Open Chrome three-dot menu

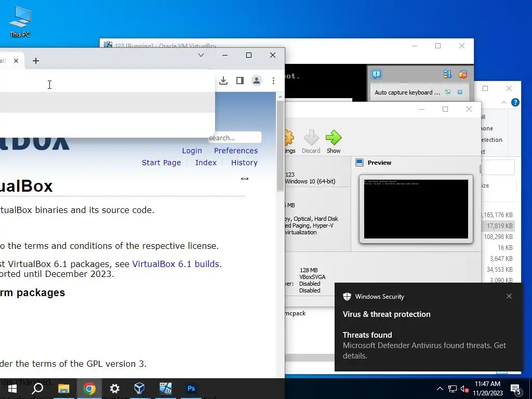pos(273,81)
